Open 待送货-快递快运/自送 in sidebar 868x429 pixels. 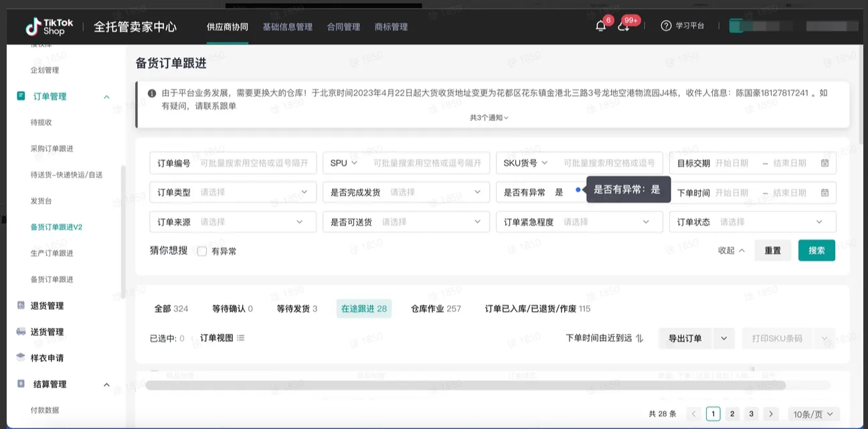click(66, 175)
